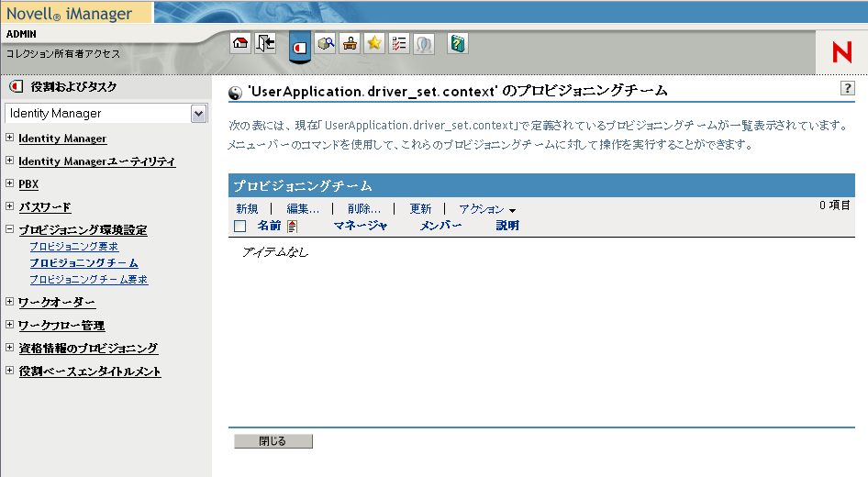Click 削除... in the table menu bar
The image size is (868, 477).
pyautogui.click(x=364, y=208)
